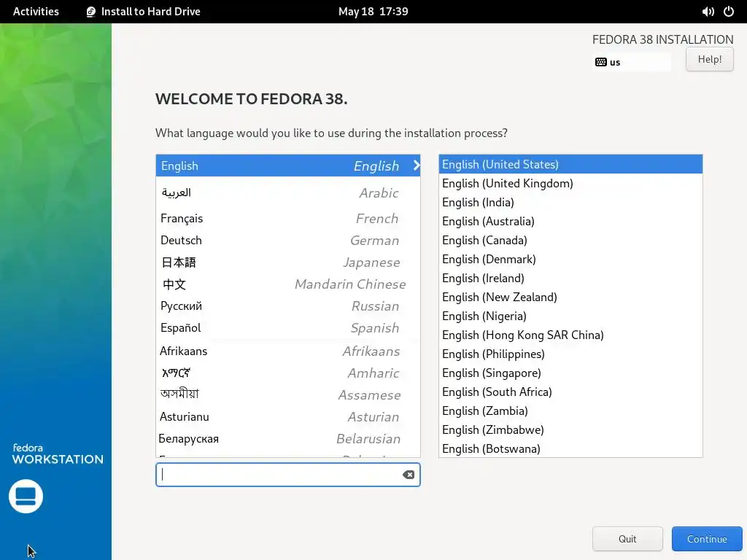Choose English (United Kingdom) locale
Screen dimensions: 747x560
pos(570,183)
